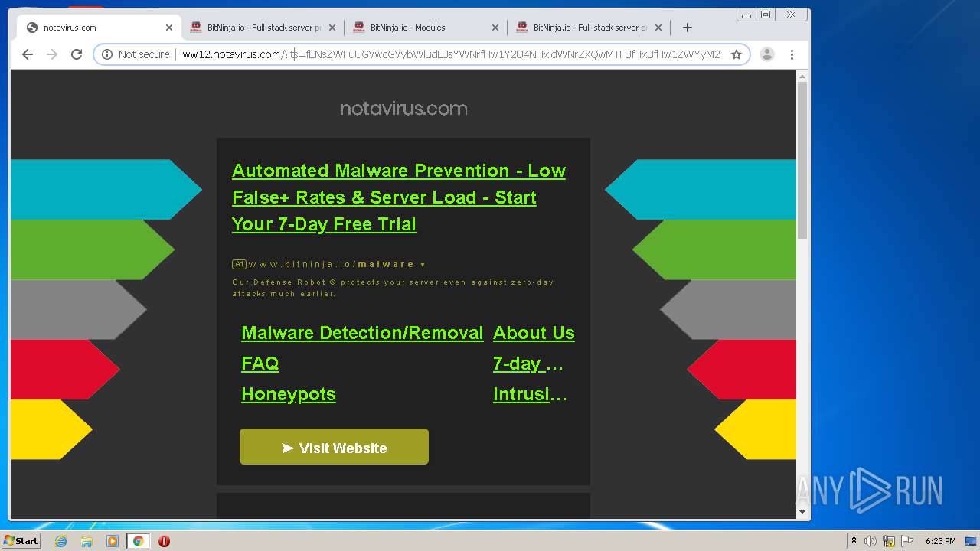Minimize the Chrome window

click(747, 15)
